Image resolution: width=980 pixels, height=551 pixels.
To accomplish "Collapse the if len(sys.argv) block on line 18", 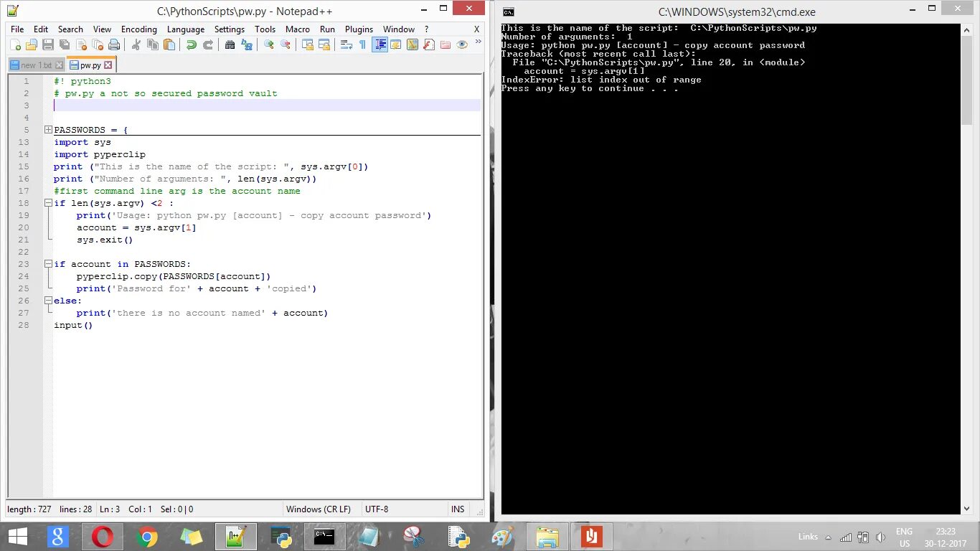I will [48, 203].
